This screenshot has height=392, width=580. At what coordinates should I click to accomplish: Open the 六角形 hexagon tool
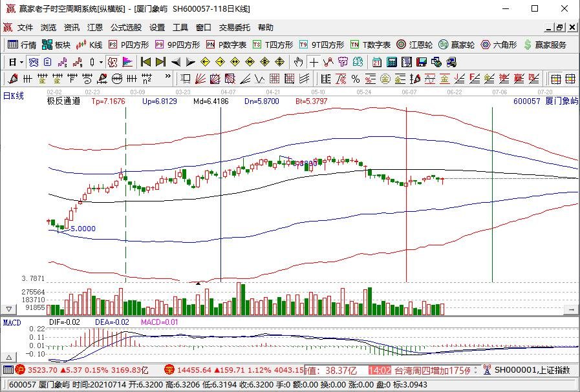pyautogui.click(x=499, y=45)
